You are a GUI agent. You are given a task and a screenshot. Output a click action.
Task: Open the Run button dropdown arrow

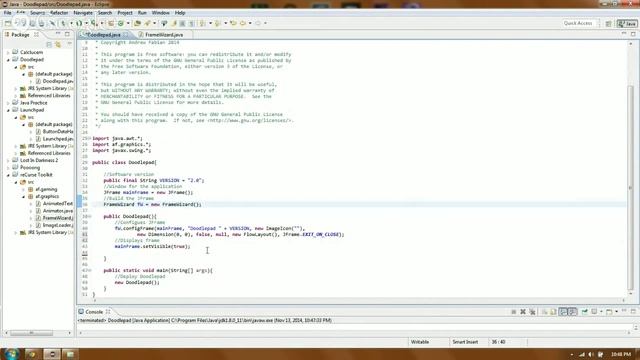coord(86,23)
